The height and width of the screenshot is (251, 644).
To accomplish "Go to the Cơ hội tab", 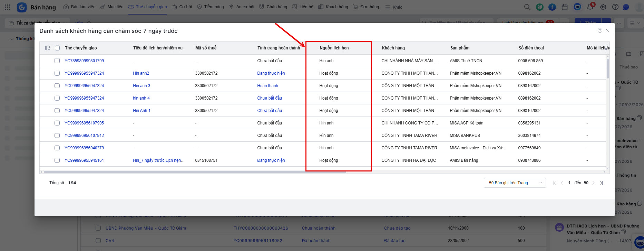I will pos(182,7).
